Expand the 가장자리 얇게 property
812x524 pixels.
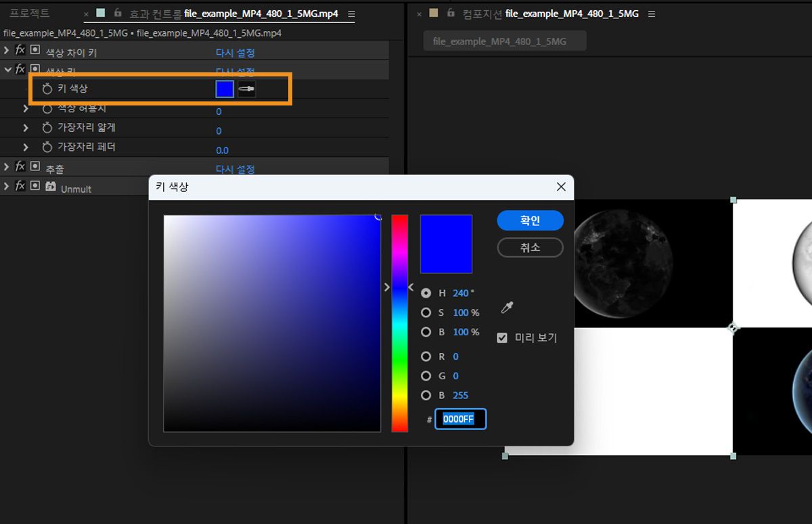26,128
